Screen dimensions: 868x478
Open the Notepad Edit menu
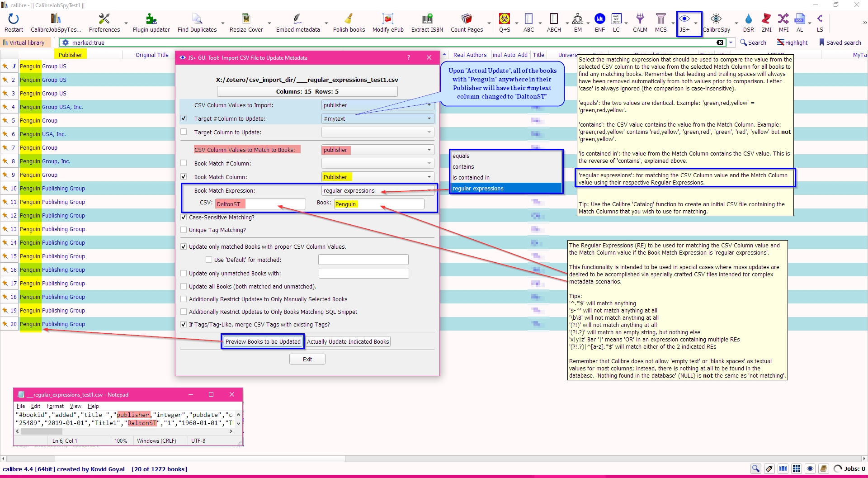coord(36,406)
